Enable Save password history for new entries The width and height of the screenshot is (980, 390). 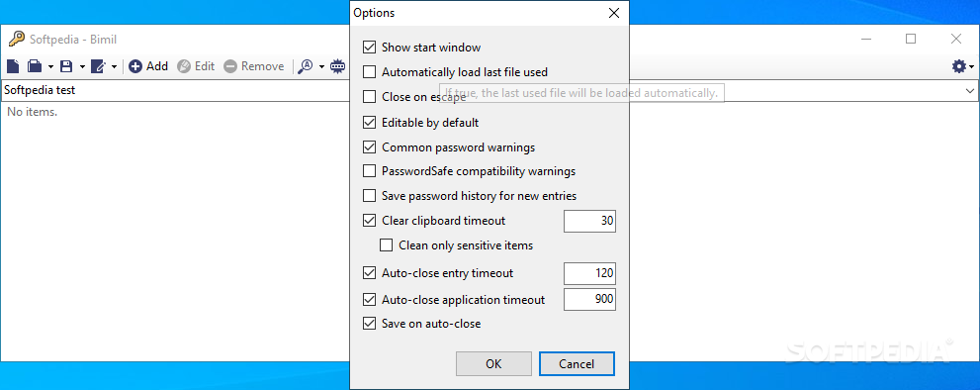tap(370, 195)
